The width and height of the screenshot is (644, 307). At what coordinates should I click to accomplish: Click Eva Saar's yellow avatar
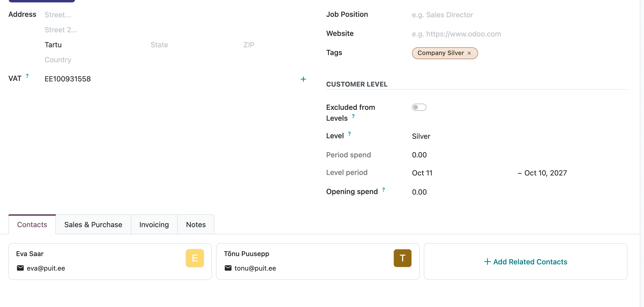[x=195, y=258]
